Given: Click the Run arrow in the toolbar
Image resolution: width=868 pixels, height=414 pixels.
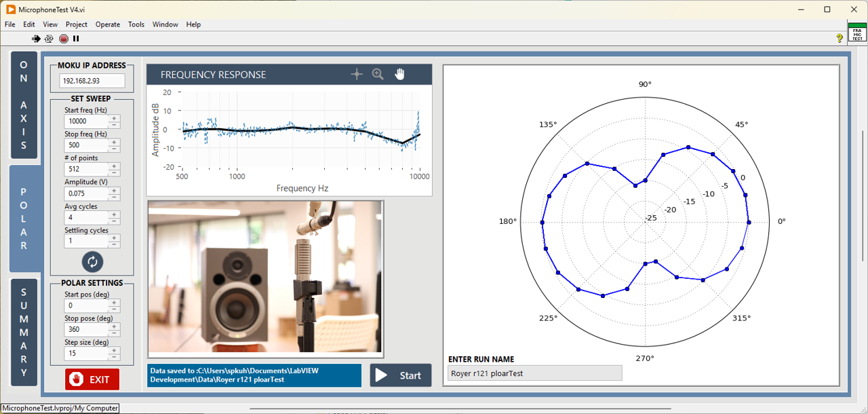Looking at the screenshot, I should [x=36, y=39].
